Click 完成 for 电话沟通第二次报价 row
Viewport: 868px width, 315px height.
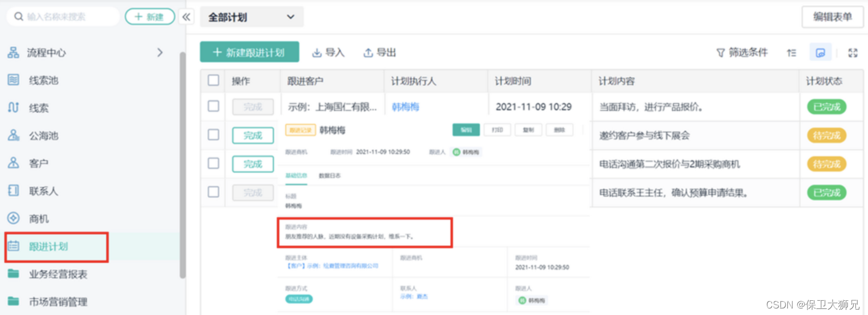[253, 163]
